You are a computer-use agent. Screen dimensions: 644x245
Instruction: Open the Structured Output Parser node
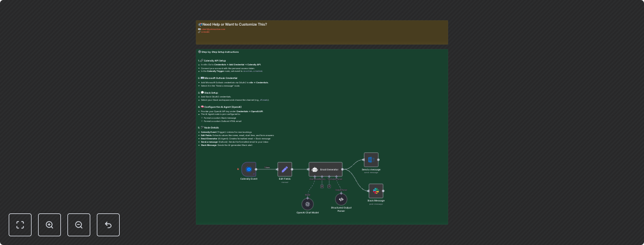point(341,199)
